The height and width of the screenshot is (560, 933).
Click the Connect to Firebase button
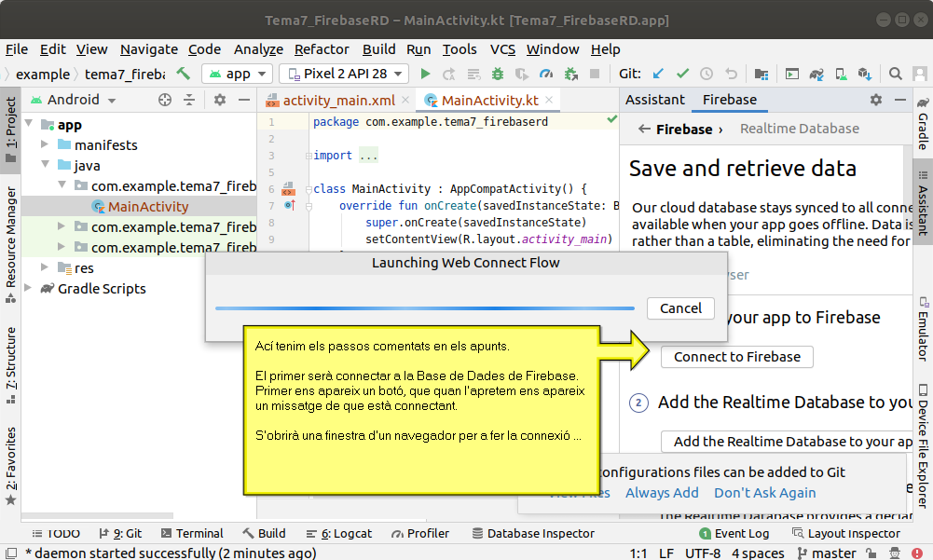click(x=736, y=357)
